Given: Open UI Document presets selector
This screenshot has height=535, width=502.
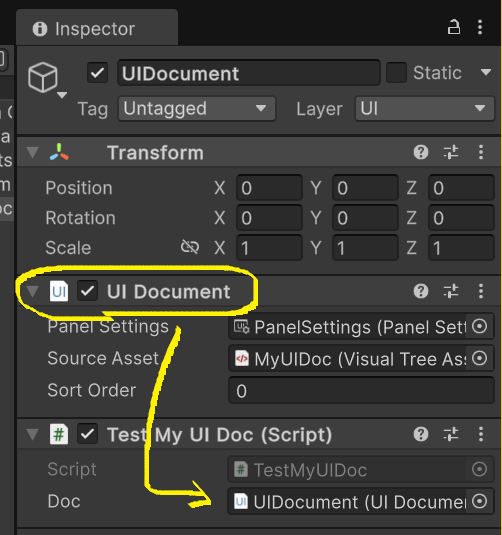Looking at the screenshot, I should click(451, 291).
